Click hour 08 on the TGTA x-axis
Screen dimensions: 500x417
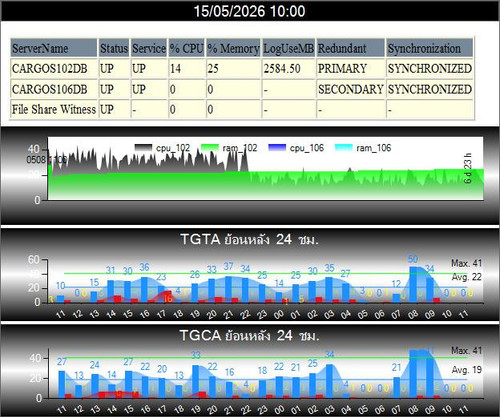(413, 314)
